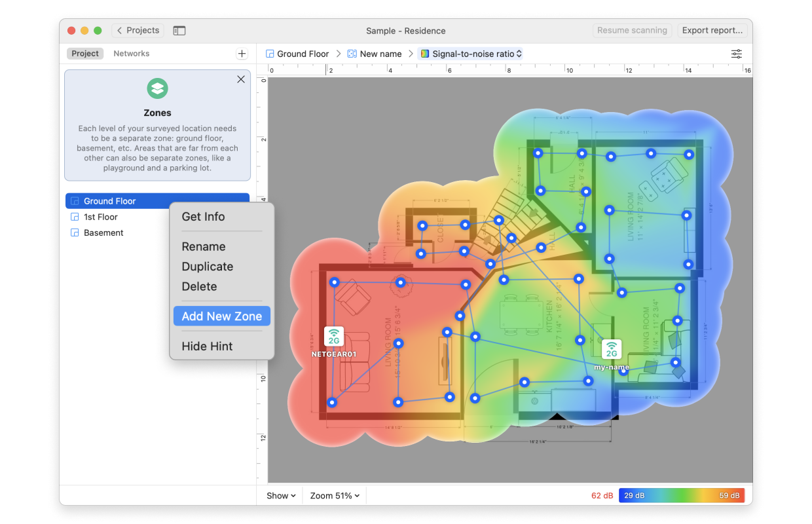Viewport: 812px width, 524px height.
Task: Click the my-name access point icon
Action: [x=612, y=349]
